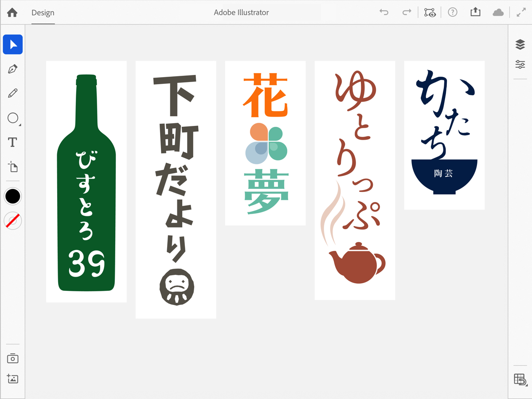Select the number 39 on bottle
Image resolution: width=532 pixels, height=399 pixels.
pyautogui.click(x=86, y=263)
